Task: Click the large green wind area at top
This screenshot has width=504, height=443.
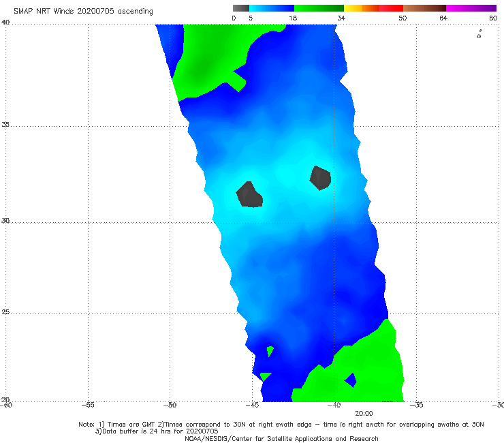Action: [x=212, y=58]
